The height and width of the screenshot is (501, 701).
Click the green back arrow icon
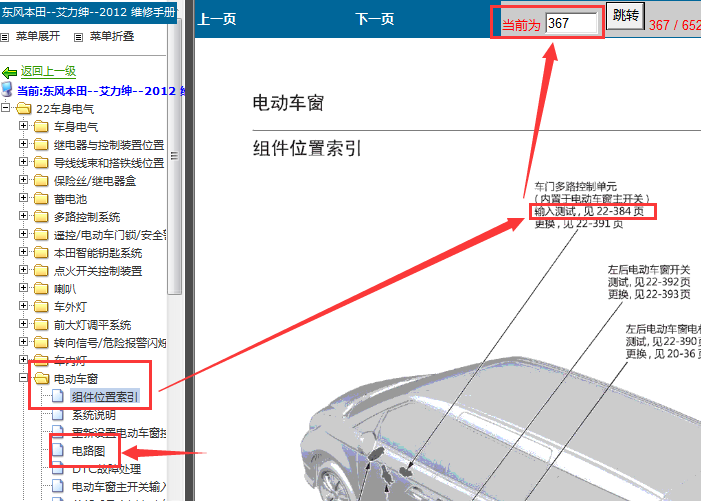[9, 72]
